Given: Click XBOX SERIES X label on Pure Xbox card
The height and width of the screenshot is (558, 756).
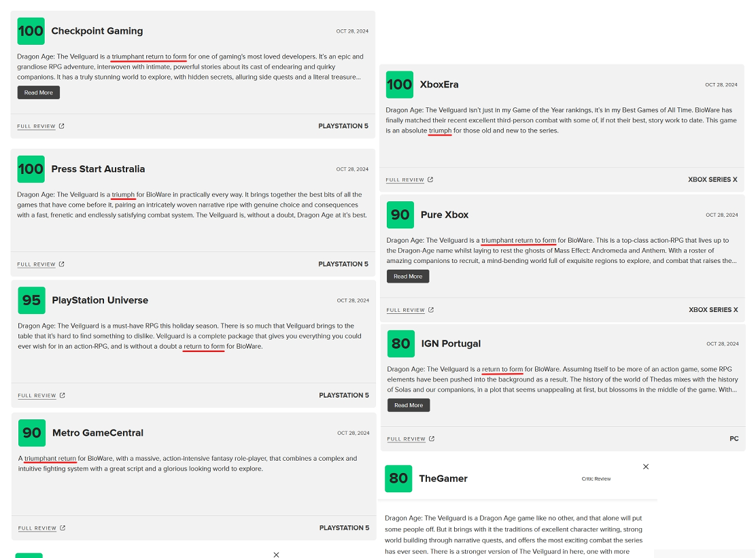Looking at the screenshot, I should pos(713,310).
